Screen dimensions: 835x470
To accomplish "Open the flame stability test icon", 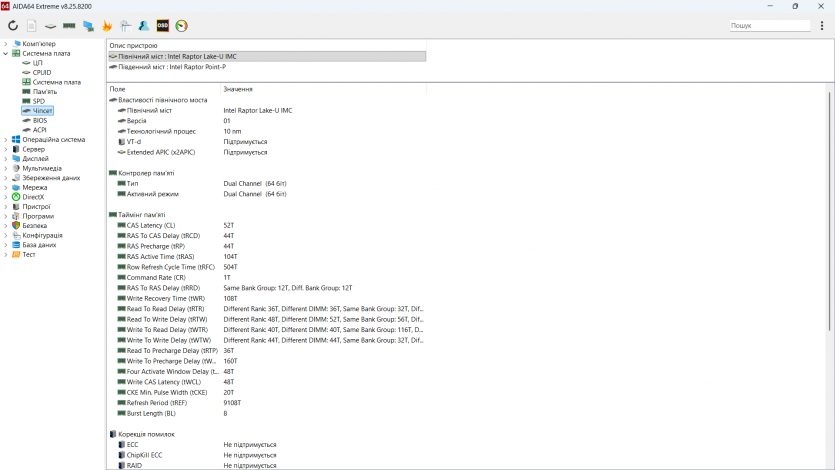I will pyautogui.click(x=107, y=25).
